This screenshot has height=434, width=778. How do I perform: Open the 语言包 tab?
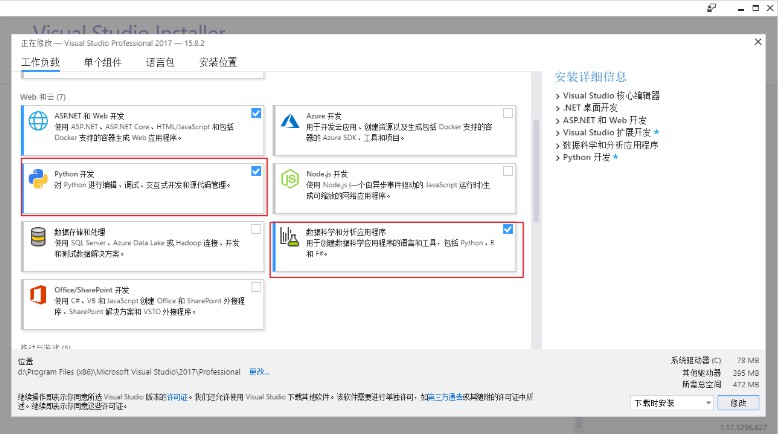click(x=159, y=62)
